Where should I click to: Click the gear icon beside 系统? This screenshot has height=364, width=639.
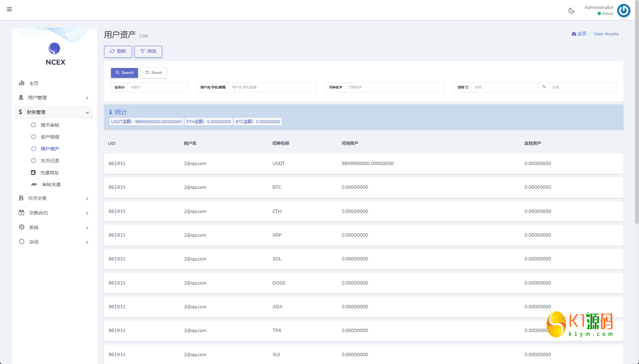[x=21, y=227]
